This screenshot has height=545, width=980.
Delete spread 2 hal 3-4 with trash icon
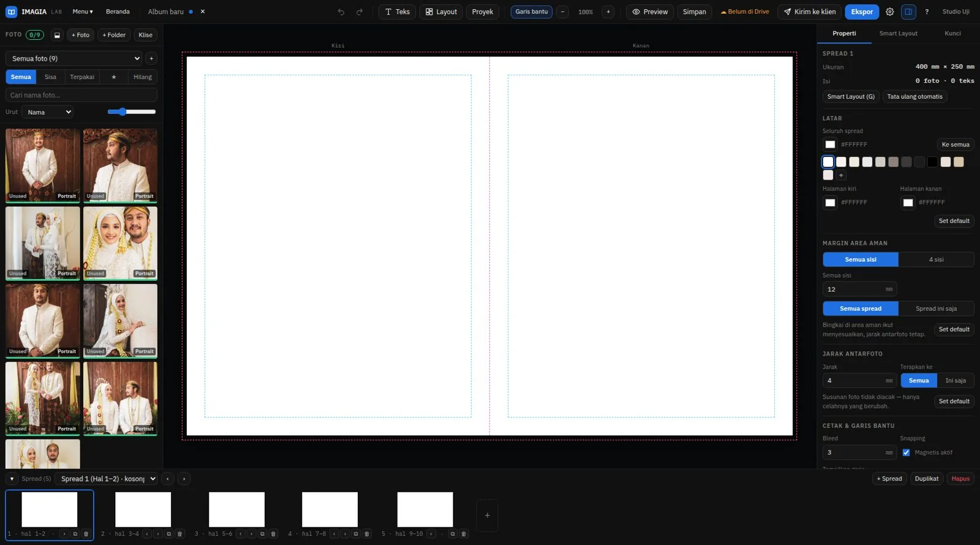pos(179,534)
